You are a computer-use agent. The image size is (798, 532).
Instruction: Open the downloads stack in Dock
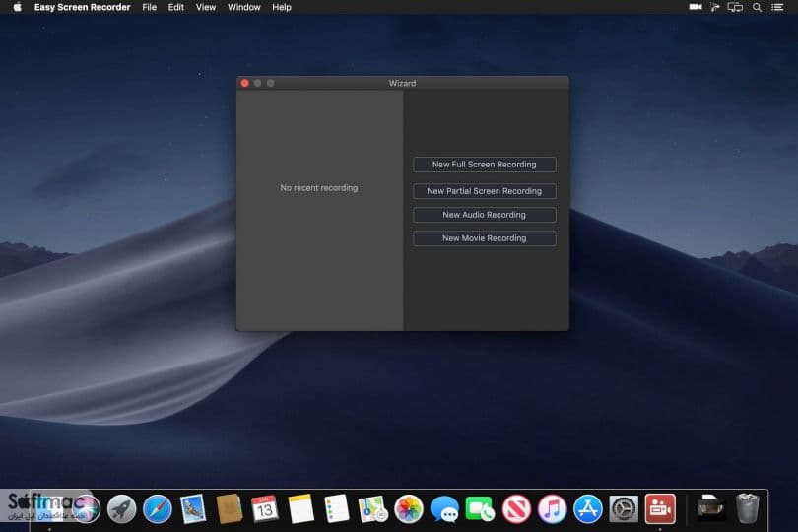[x=711, y=507]
